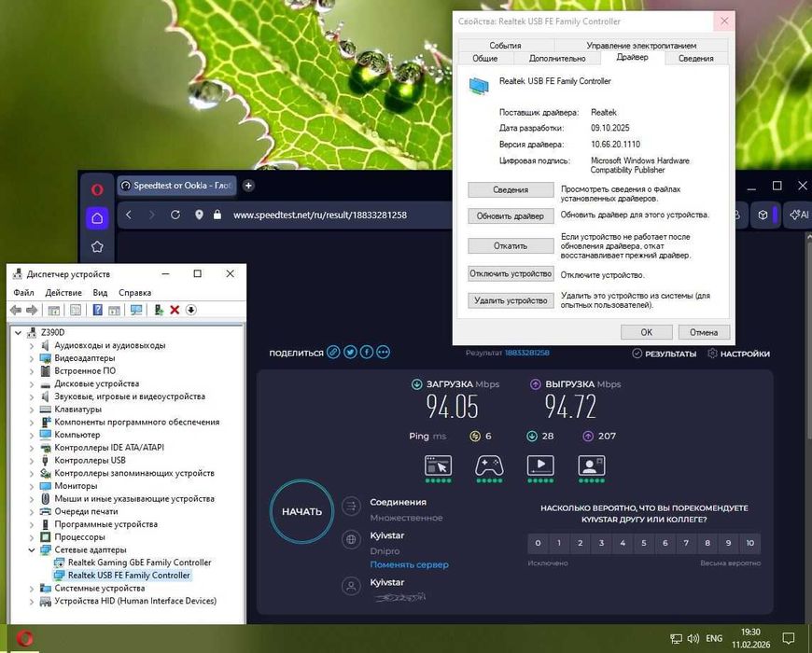Click Поменять сервер link

click(x=409, y=564)
